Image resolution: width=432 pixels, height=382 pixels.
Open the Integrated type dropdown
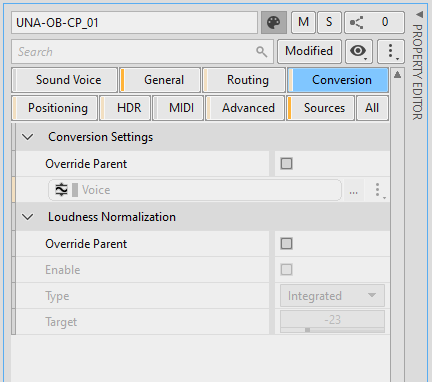pos(332,296)
